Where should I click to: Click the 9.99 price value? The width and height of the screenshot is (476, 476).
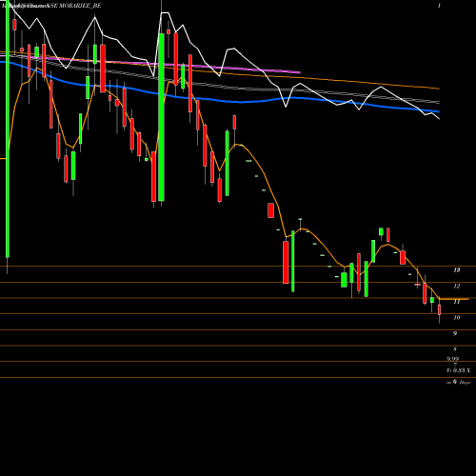(x=453, y=359)
